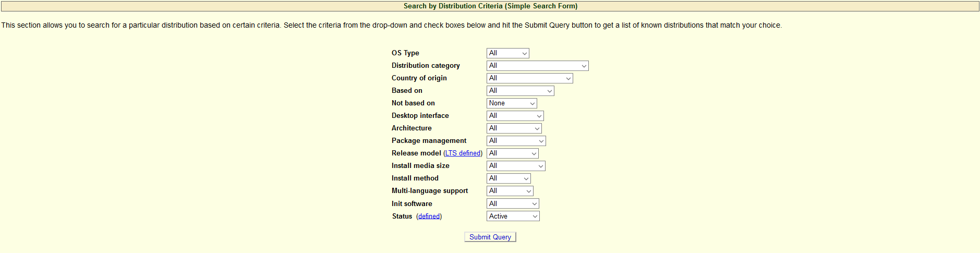
Task: Open the OS Type dropdown
Action: coord(507,53)
